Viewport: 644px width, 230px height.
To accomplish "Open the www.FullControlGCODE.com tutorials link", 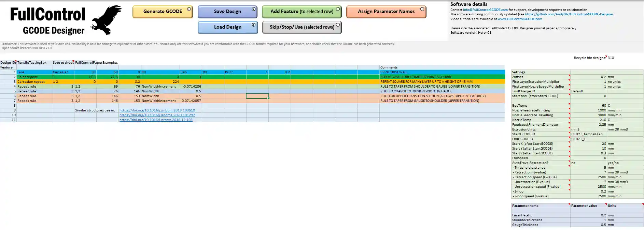I will 520,19.
